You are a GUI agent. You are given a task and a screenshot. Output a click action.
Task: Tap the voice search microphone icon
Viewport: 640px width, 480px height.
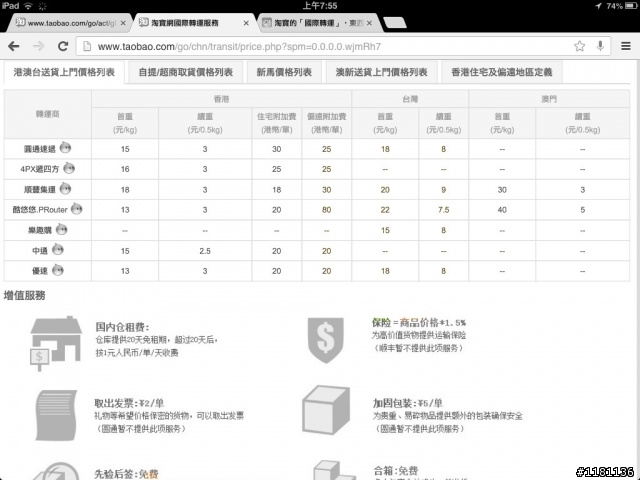(600, 46)
